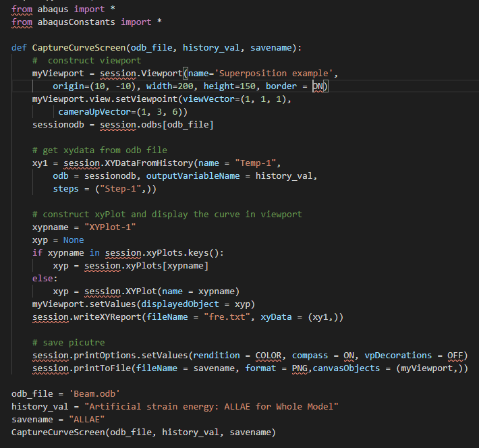The image size is (479, 448).
Task: Click the abaqusConstants module name
Action: coord(76,22)
